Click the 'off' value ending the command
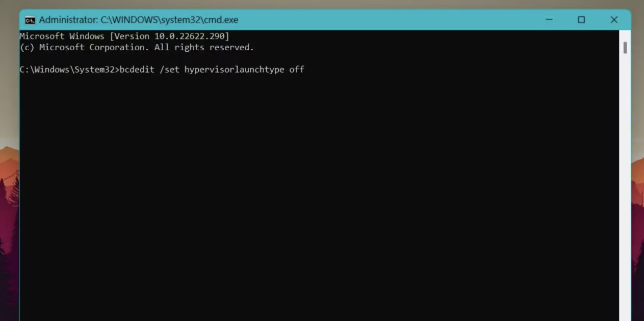The image size is (644, 321). (x=297, y=70)
